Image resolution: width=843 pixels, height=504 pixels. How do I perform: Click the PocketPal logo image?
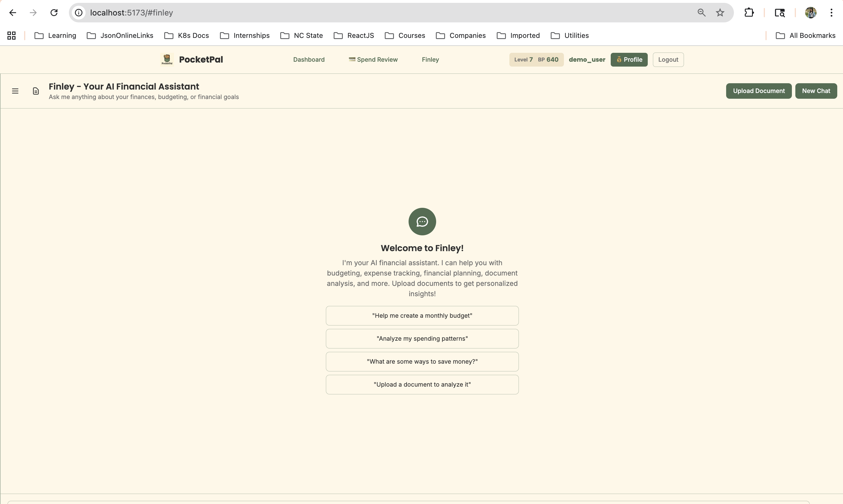pos(167,59)
